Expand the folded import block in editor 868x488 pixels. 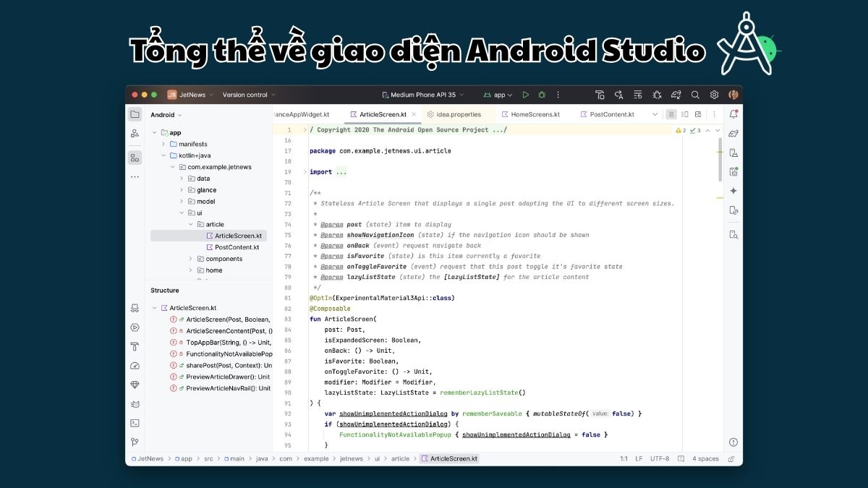point(305,172)
